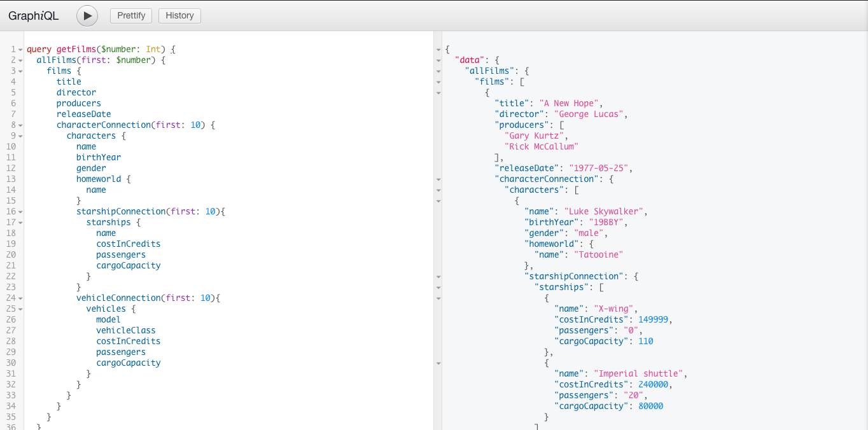Collapse the "data" object in the result pane
The image size is (868, 430).
tap(438, 60)
